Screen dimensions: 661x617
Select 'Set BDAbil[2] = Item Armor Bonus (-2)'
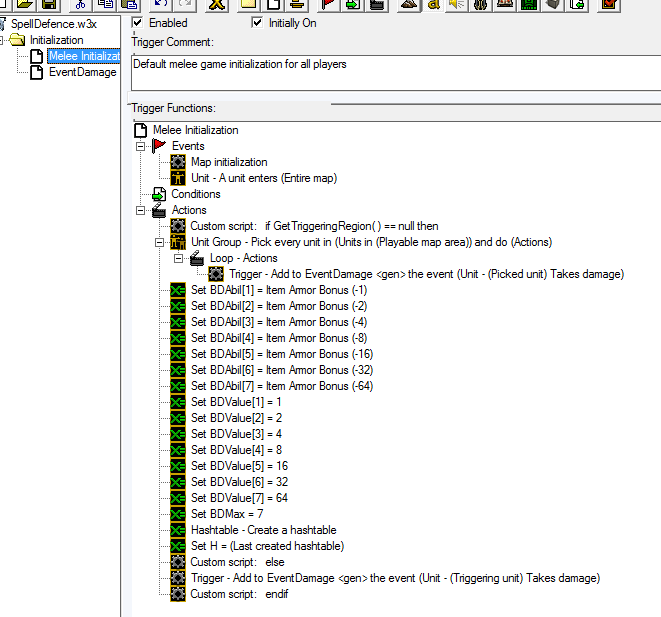click(x=279, y=306)
